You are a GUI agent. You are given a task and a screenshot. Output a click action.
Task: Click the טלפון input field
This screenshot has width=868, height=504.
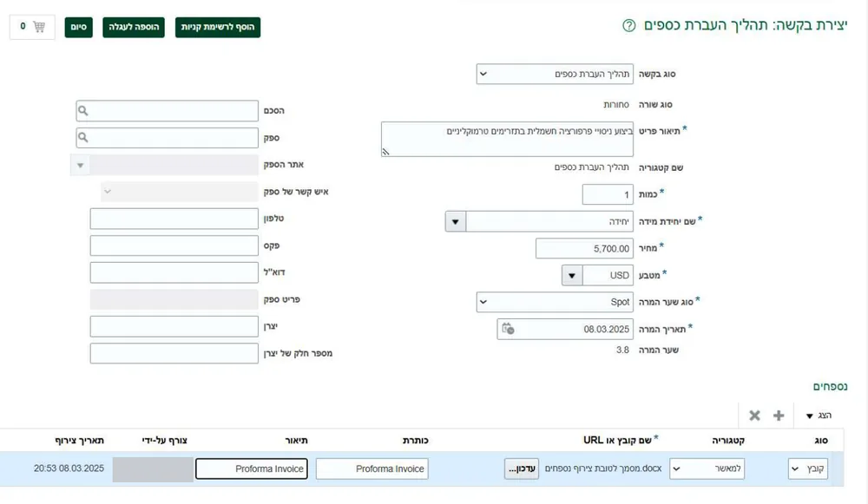(174, 219)
